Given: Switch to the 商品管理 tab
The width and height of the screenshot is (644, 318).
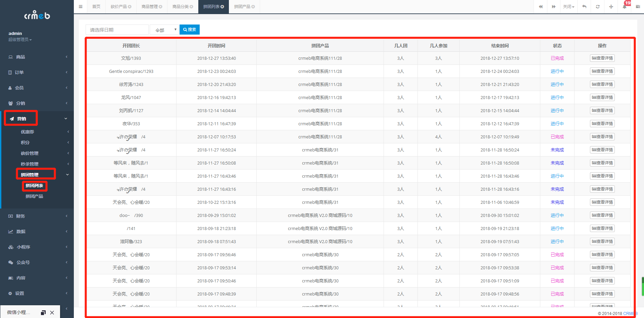Looking at the screenshot, I should click(x=150, y=7).
